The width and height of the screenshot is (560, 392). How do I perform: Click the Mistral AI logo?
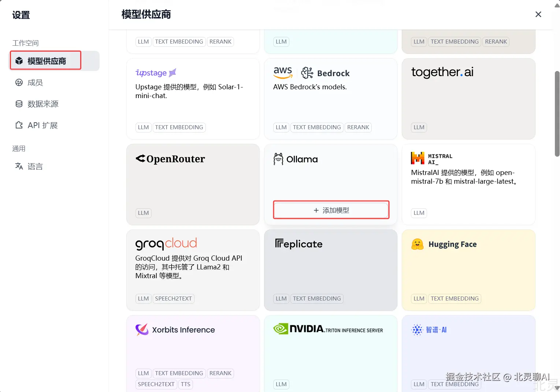(x=432, y=158)
